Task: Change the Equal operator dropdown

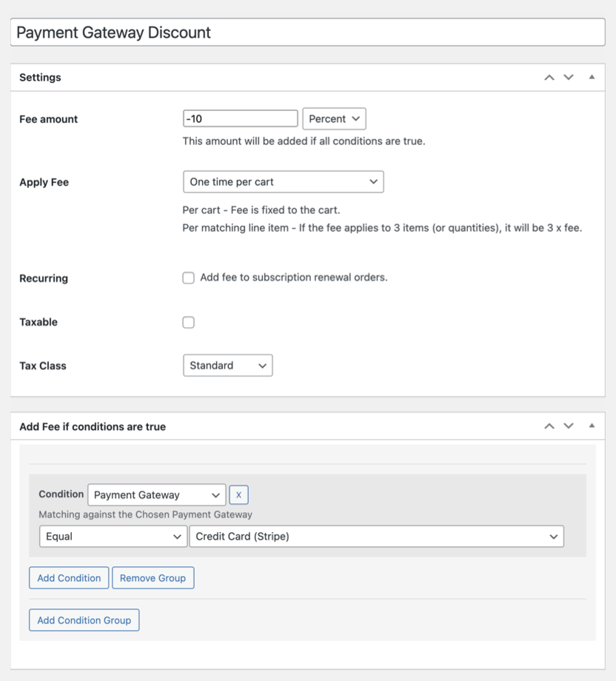Action: [113, 537]
